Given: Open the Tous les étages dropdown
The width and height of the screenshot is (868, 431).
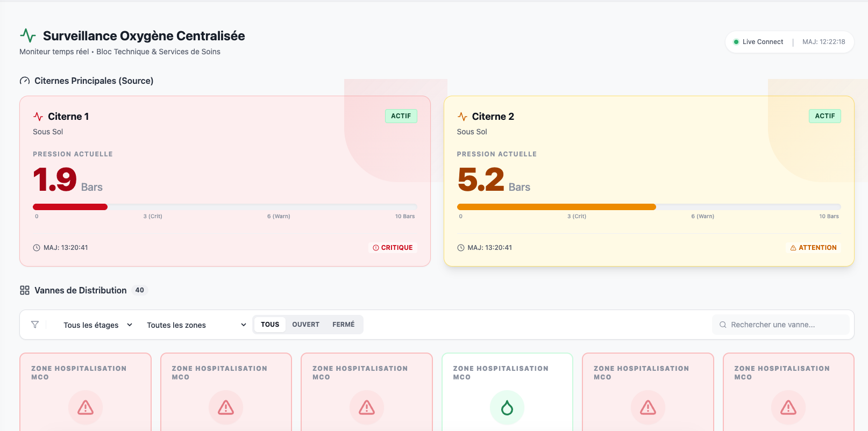Looking at the screenshot, I should 97,325.
